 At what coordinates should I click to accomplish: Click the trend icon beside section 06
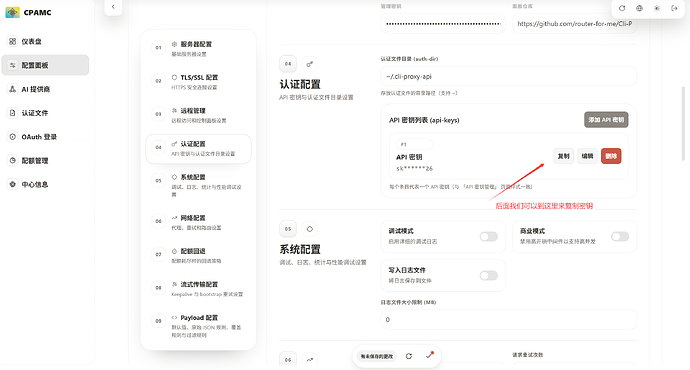310,359
